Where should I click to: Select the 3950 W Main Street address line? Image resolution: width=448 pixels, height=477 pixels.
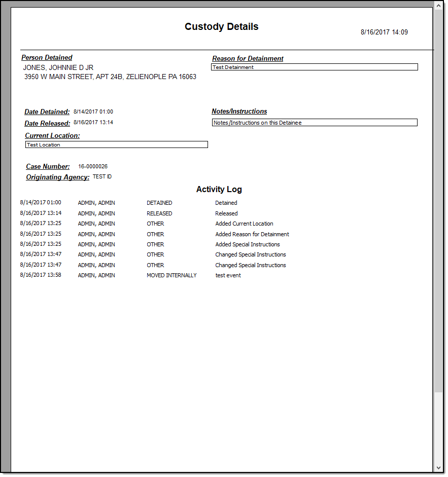point(110,77)
